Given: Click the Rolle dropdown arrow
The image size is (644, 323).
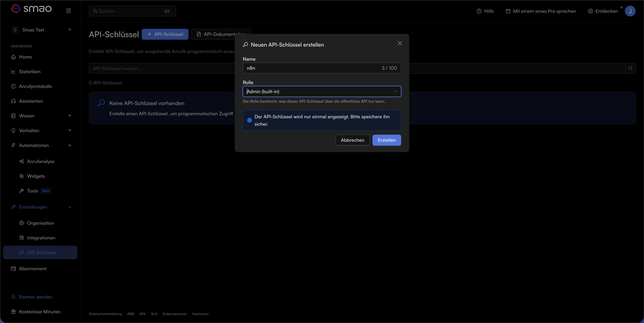Looking at the screenshot, I should click(x=395, y=91).
